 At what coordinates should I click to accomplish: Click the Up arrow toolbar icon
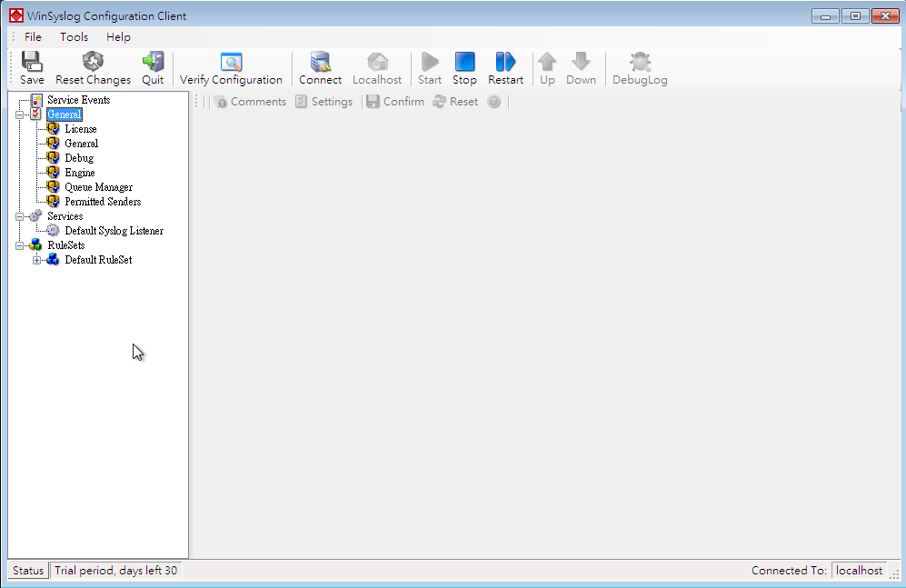coord(547,62)
